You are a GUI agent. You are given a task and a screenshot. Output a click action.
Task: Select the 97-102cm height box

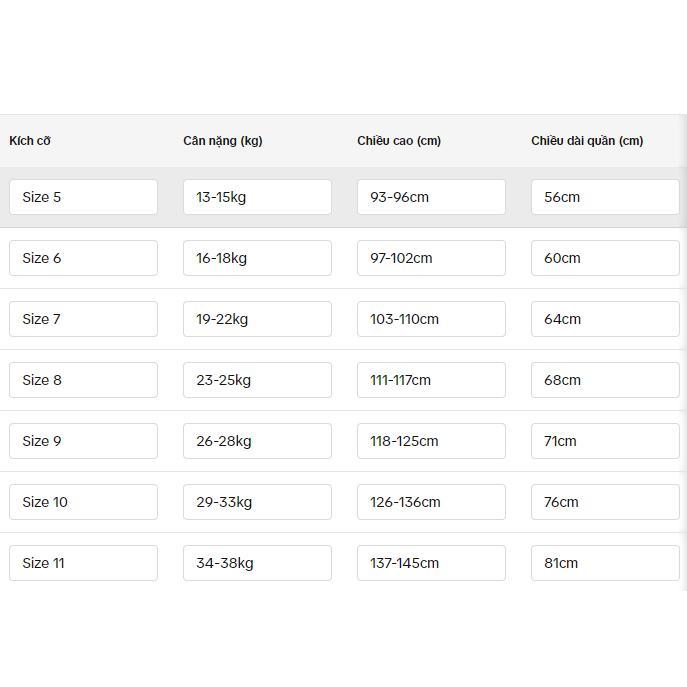(x=431, y=258)
